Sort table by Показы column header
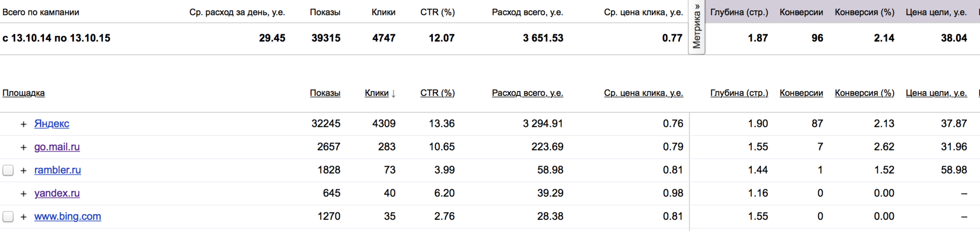This screenshot has height=231, width=980. [325, 93]
